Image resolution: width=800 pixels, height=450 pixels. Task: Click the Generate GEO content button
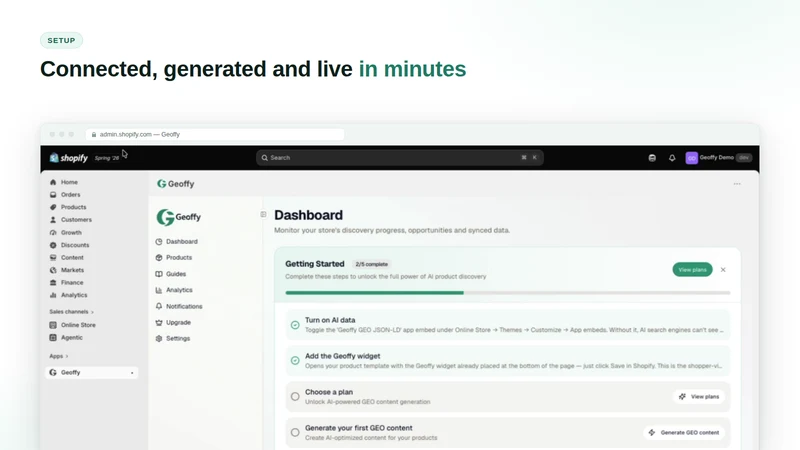(x=684, y=433)
